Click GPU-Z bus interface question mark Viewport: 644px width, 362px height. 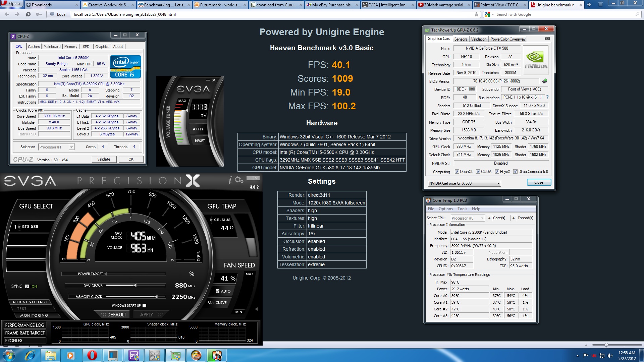[x=547, y=97]
